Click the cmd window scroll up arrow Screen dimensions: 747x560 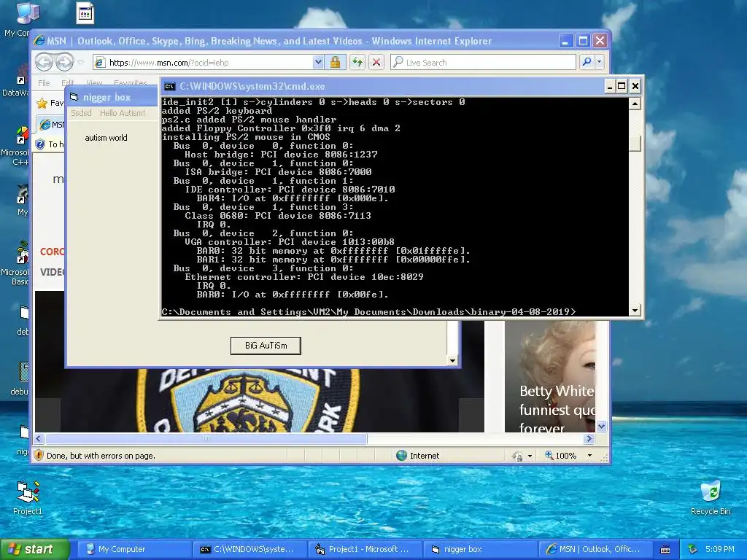[635, 104]
